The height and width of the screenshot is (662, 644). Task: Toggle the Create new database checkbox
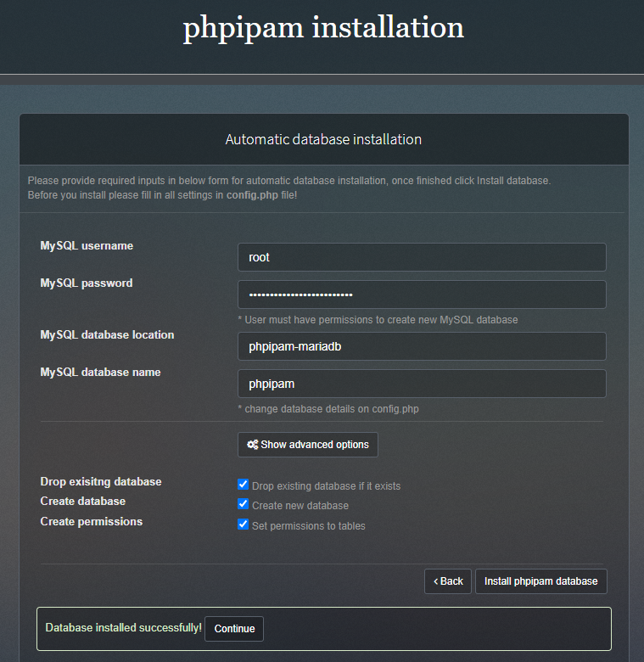243,503
